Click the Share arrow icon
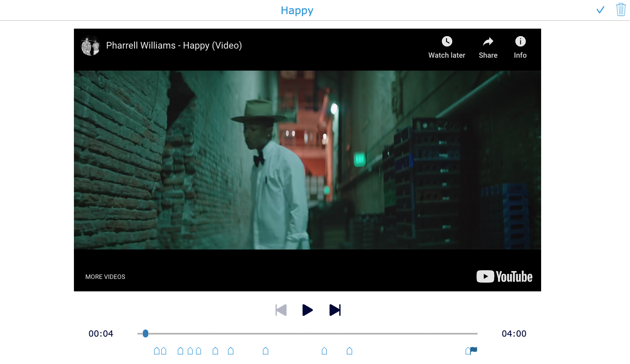630x364 pixels. [x=488, y=41]
